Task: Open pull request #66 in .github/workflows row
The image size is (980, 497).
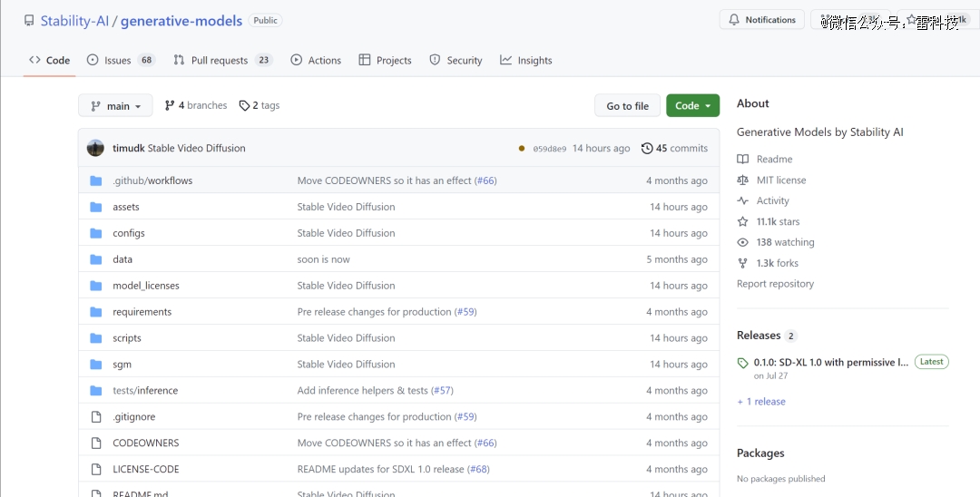Action: coord(485,180)
